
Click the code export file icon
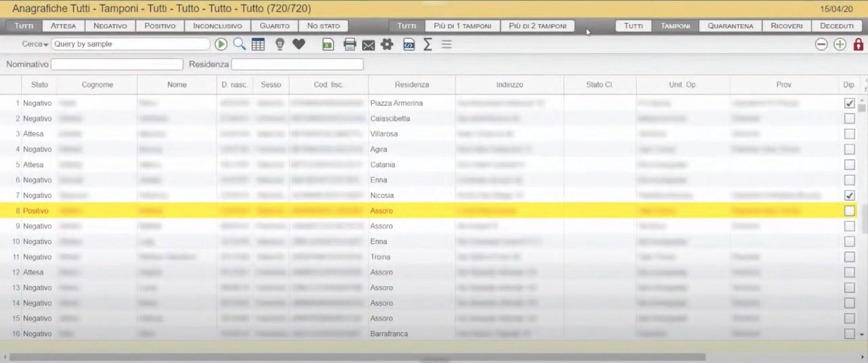(409, 45)
